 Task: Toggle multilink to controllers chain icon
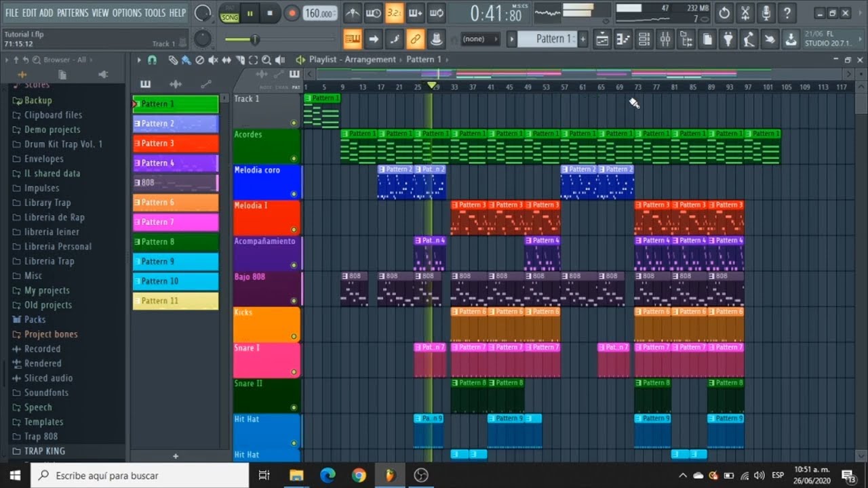415,39
